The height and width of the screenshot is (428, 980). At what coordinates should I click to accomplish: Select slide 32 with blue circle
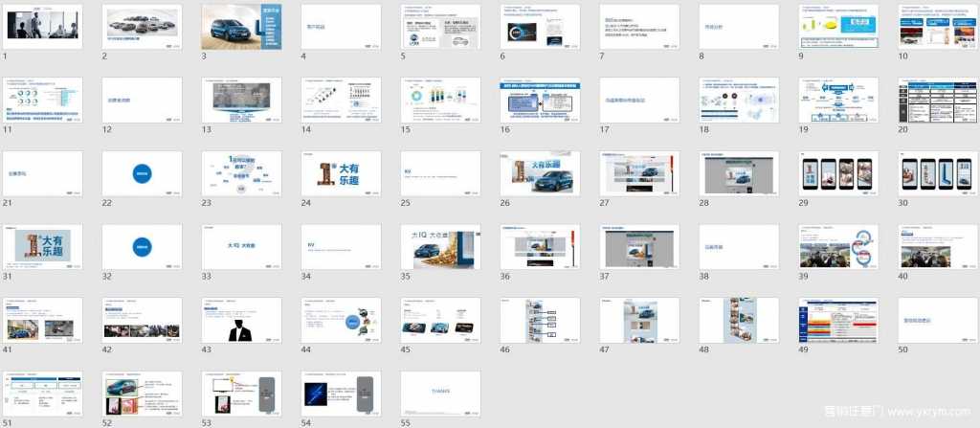point(142,247)
